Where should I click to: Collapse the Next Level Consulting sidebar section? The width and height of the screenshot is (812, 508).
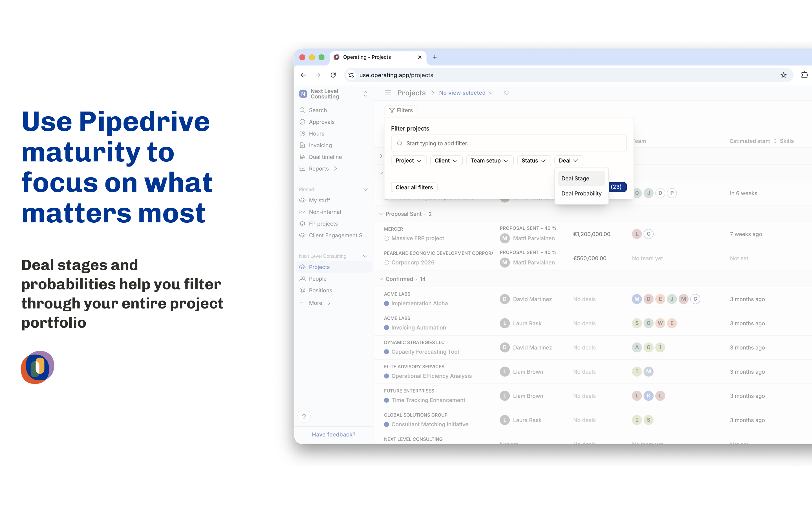(365, 256)
